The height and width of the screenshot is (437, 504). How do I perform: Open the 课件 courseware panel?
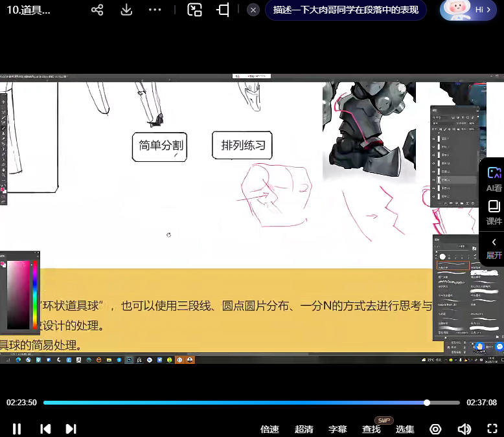tap(494, 212)
